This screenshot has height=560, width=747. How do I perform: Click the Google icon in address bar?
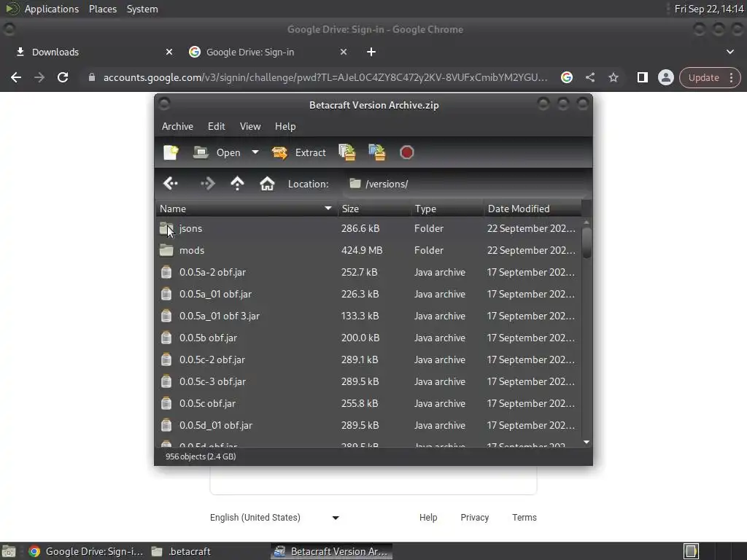(566, 77)
